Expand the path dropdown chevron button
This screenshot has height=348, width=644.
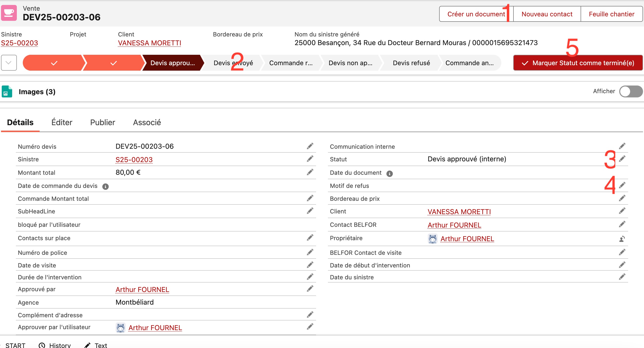[x=9, y=63]
